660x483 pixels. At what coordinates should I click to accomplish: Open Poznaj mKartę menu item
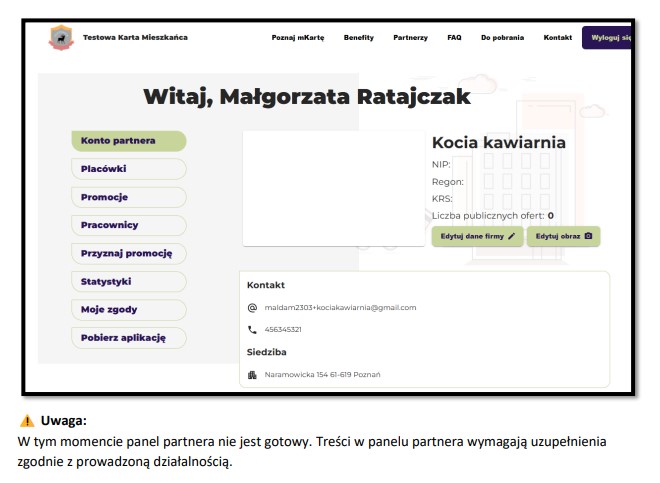298,38
